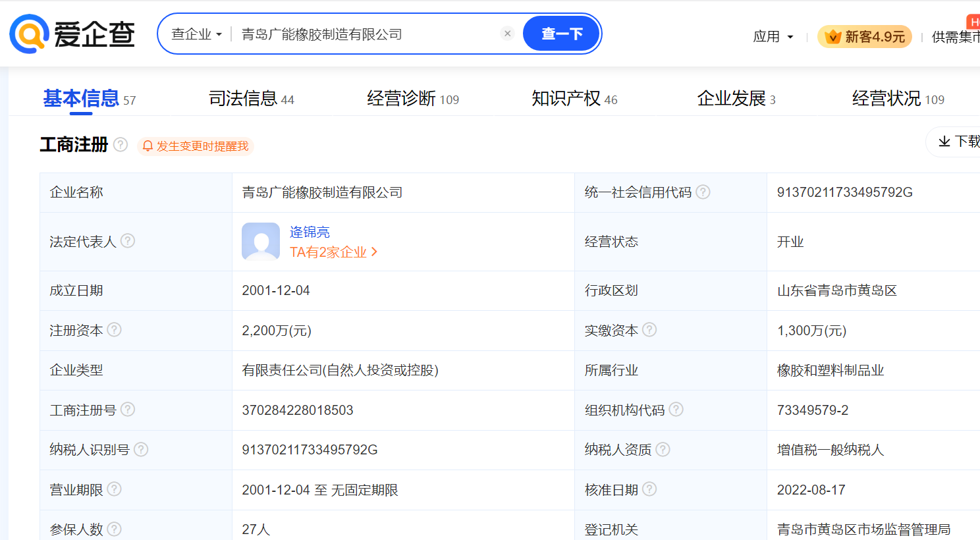
Task: Click the help icon beside 营业期限
Action: point(115,489)
